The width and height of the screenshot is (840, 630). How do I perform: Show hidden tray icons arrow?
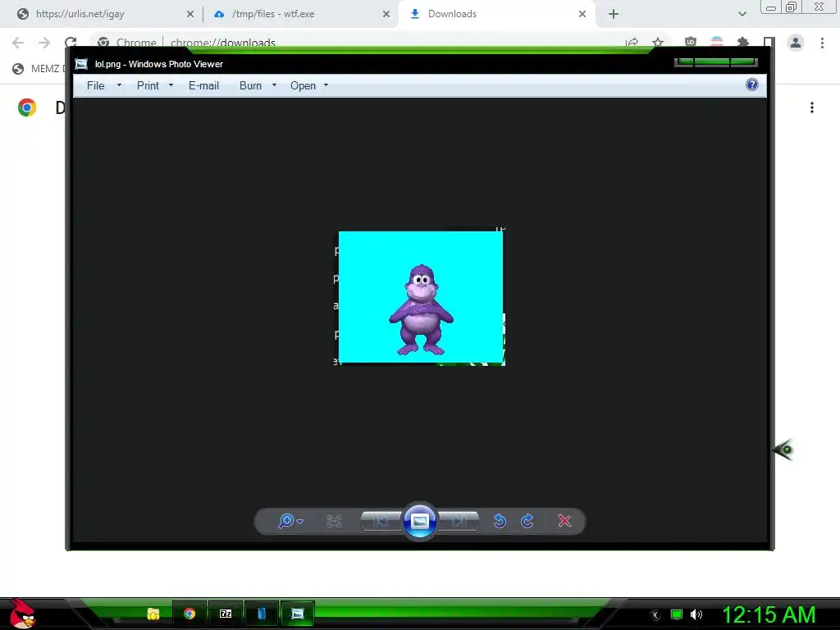655,615
